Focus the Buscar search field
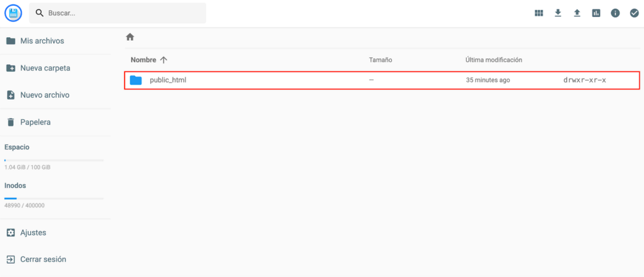Image resolution: width=644 pixels, height=277 pixels. pos(123,13)
